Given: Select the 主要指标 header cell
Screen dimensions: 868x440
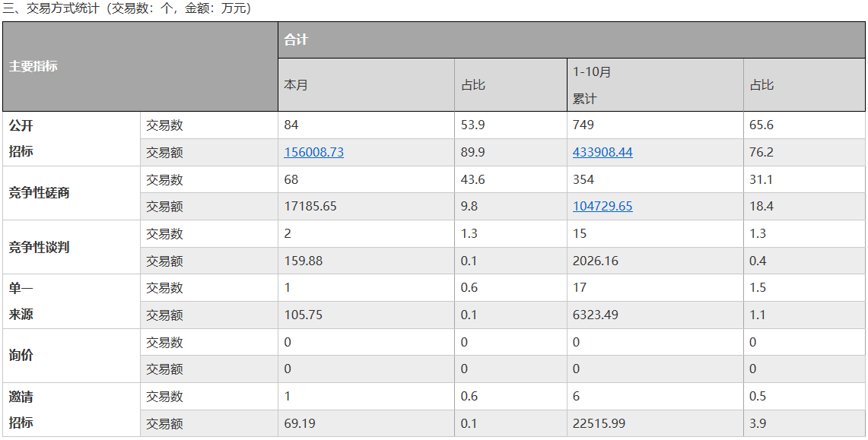Looking at the screenshot, I should coord(141,66).
